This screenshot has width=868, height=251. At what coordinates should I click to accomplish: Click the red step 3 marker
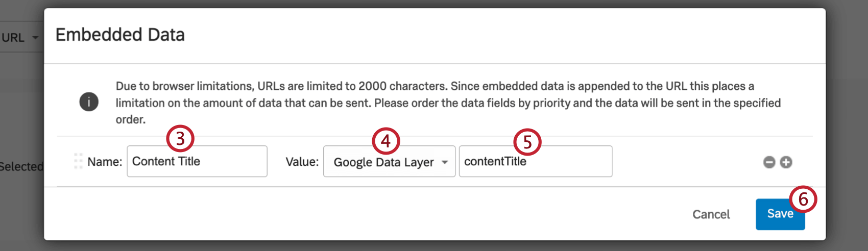[180, 138]
